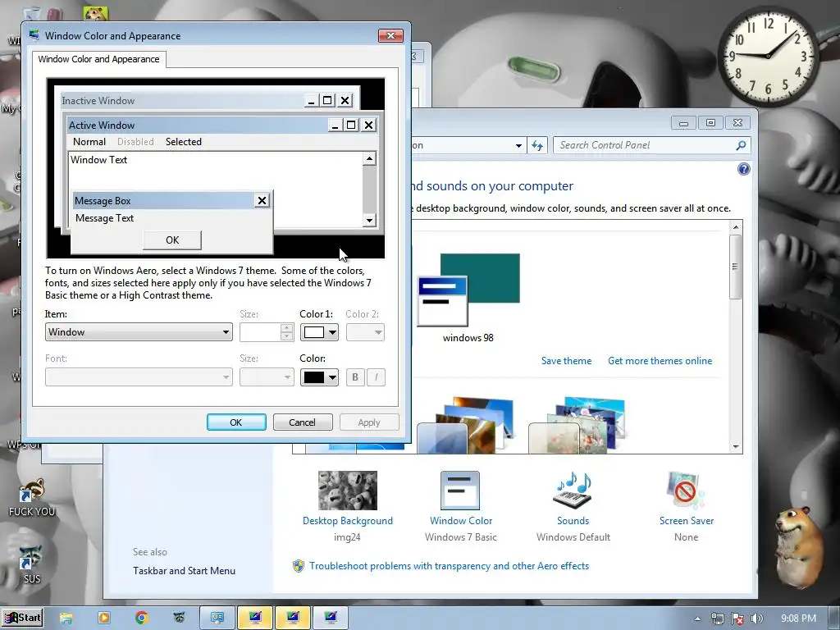The image size is (840, 630).
Task: Click Get more themes online link
Action: (660, 361)
